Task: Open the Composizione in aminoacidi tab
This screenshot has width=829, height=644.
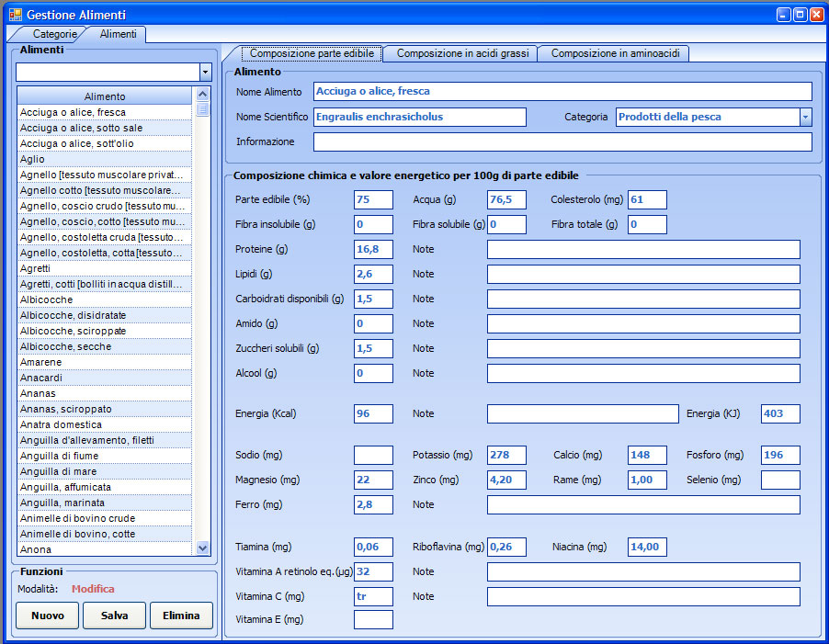Action: pos(614,53)
